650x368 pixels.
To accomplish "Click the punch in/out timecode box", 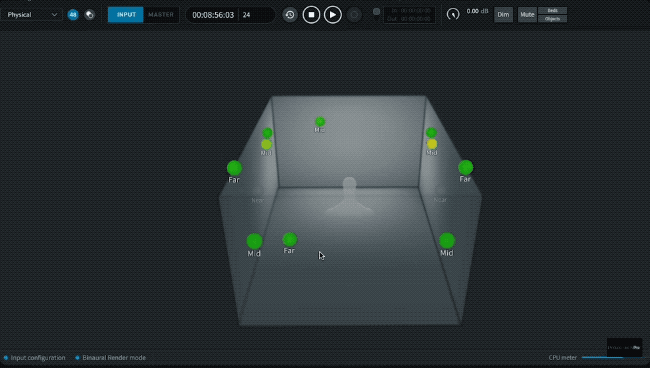I will click(x=409, y=15).
